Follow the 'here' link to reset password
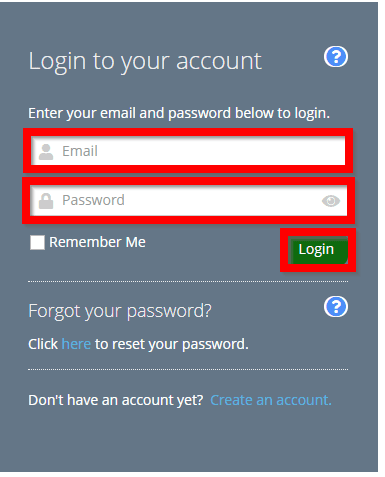 pyautogui.click(x=76, y=344)
